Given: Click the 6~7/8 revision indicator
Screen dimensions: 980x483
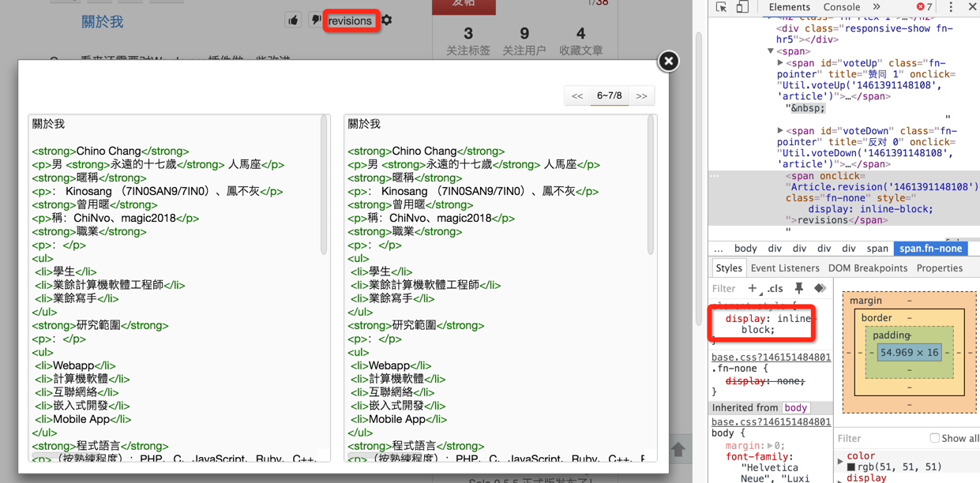Looking at the screenshot, I should click(610, 96).
